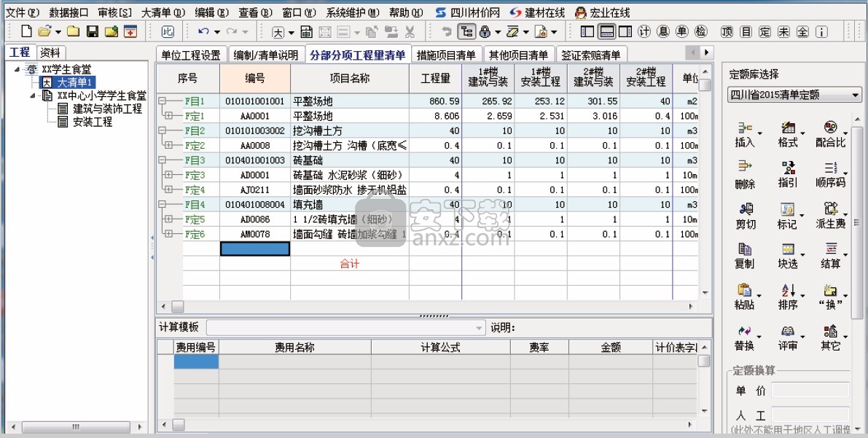Toggle the tree-structure view icon

pyautogui.click(x=466, y=31)
